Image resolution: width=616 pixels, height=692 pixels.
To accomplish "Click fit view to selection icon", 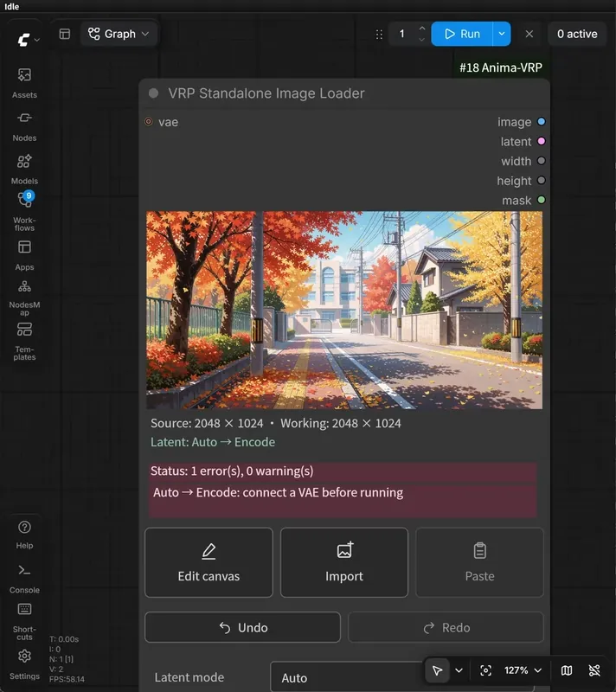I will tap(485, 670).
